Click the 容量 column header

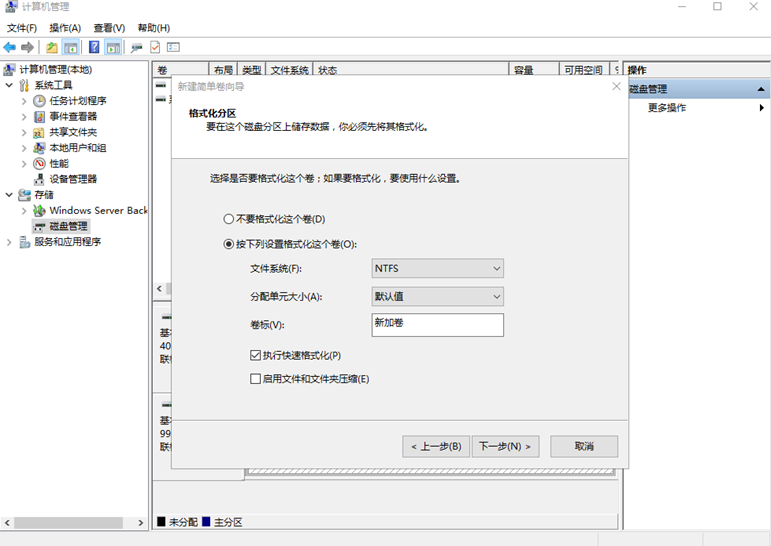point(534,70)
